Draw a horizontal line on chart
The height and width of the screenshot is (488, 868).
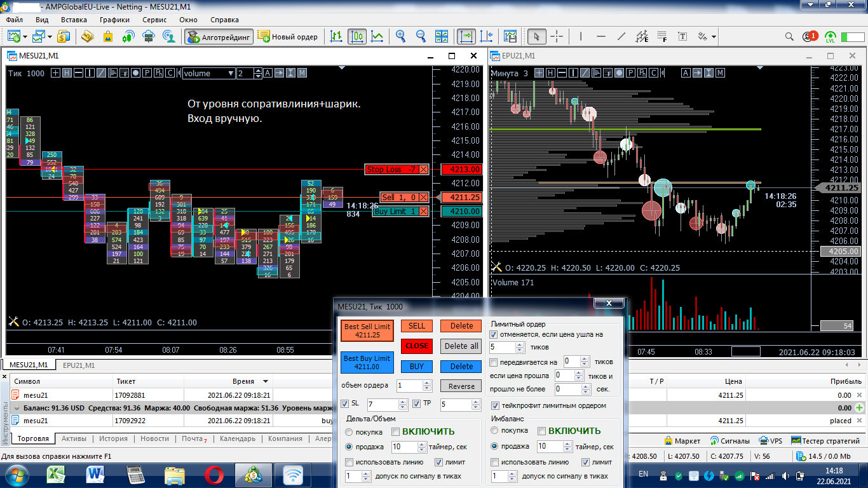click(601, 37)
